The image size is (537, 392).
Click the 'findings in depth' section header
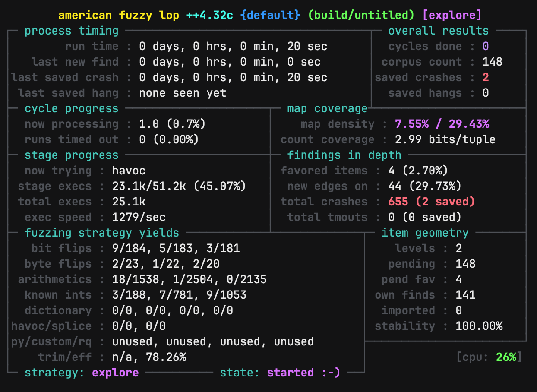344,155
